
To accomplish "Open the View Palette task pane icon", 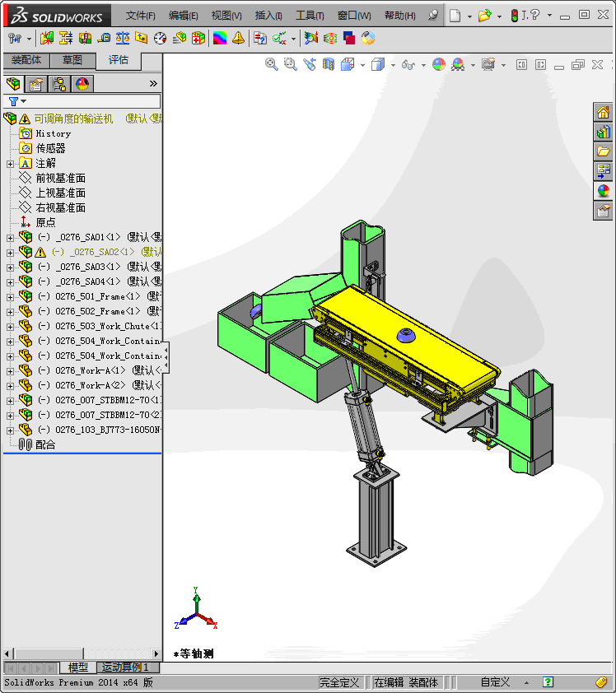I will [x=603, y=171].
